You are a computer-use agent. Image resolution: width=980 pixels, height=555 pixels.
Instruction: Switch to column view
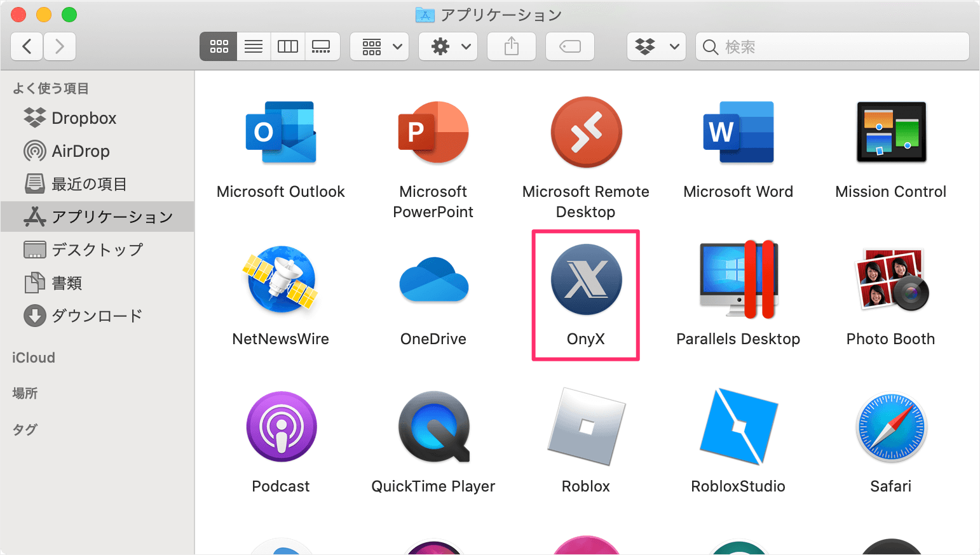pos(288,46)
